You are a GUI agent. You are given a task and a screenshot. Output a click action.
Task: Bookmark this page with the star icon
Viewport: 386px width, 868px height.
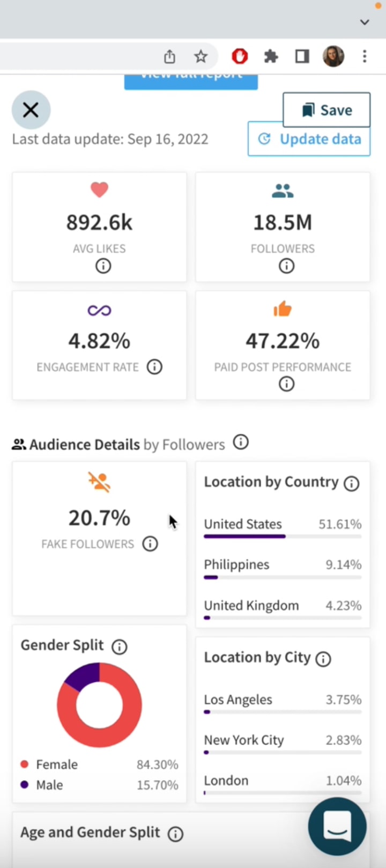point(201,56)
